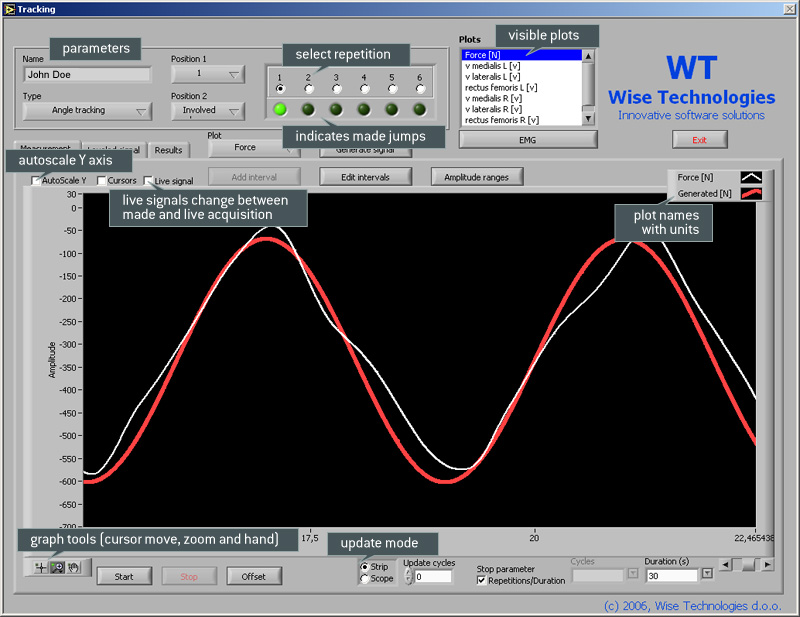
Task: Click the EMG button
Action: 528,140
